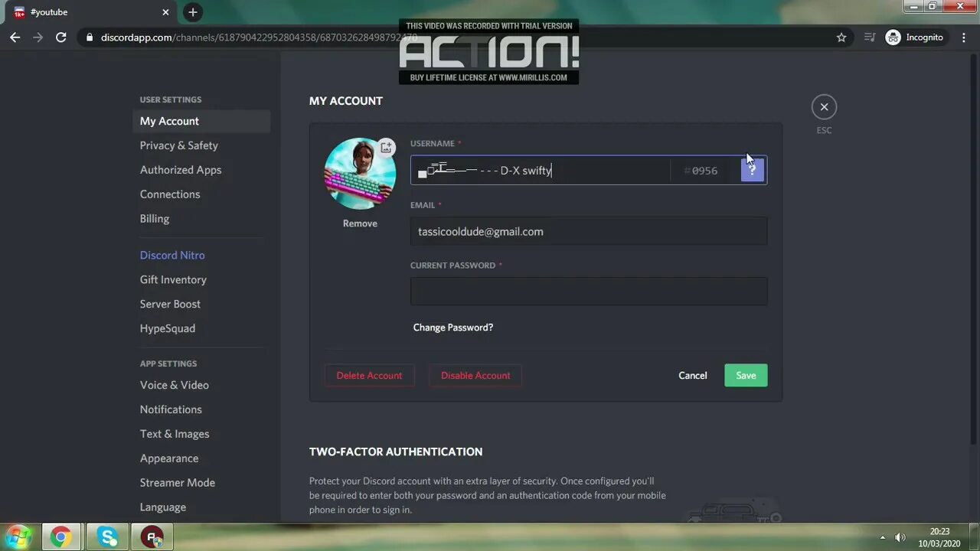Click the purple question mark beside discriminator

pyautogui.click(x=753, y=170)
